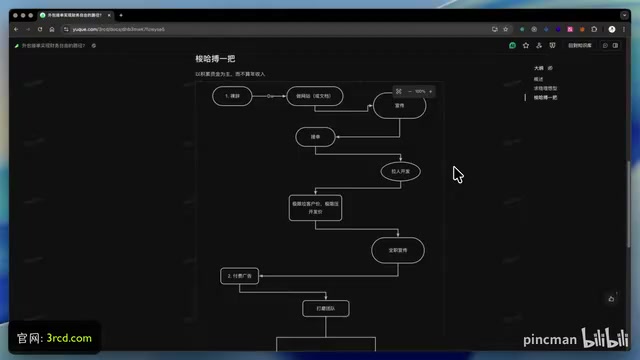
Task: Click the page's vertical scrollbar thumb
Action: click(x=629, y=204)
